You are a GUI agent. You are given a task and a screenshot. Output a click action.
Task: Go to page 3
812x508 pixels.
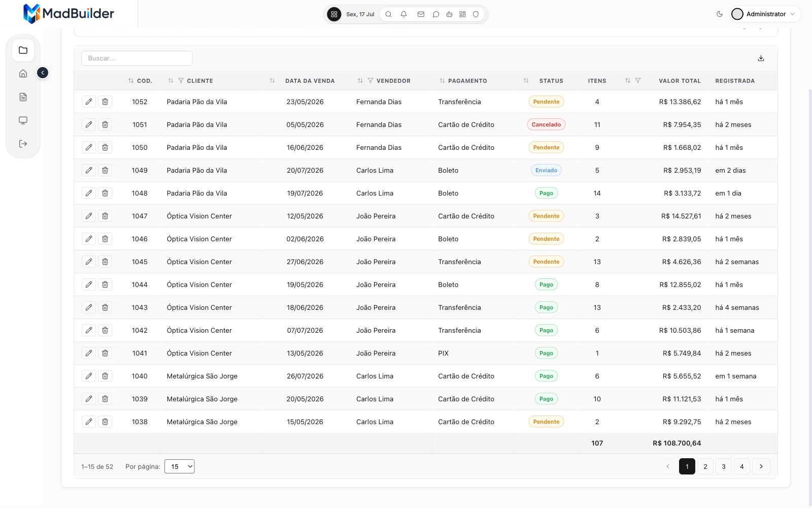724,466
